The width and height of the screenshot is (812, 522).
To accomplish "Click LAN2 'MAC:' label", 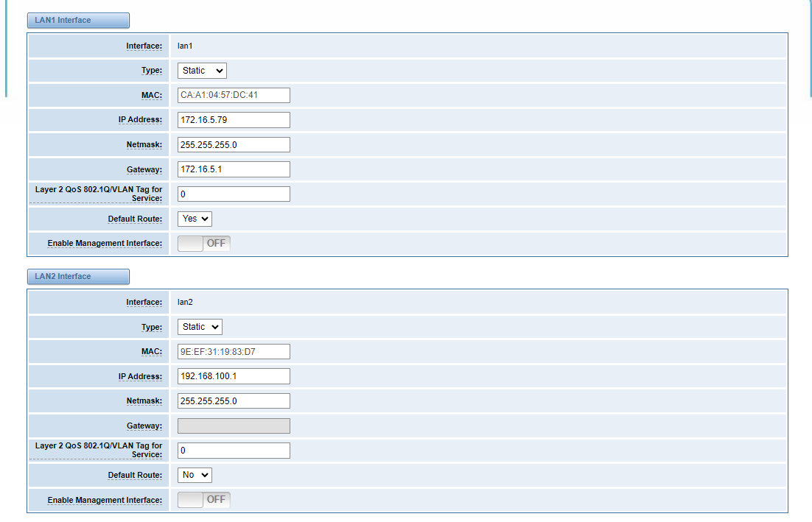I will (152, 351).
